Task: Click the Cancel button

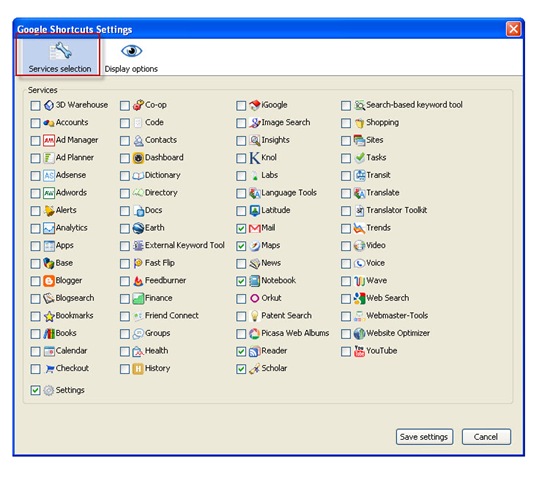Action: click(x=486, y=437)
